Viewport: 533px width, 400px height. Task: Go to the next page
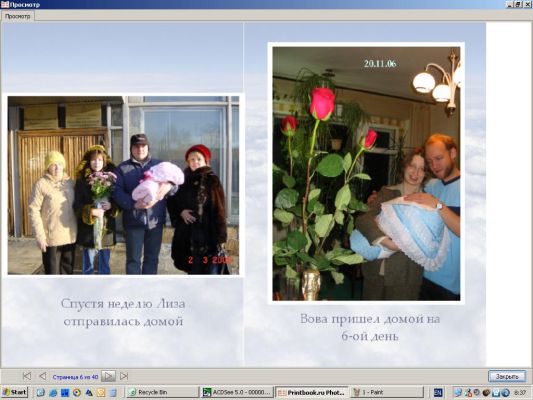tap(108, 376)
